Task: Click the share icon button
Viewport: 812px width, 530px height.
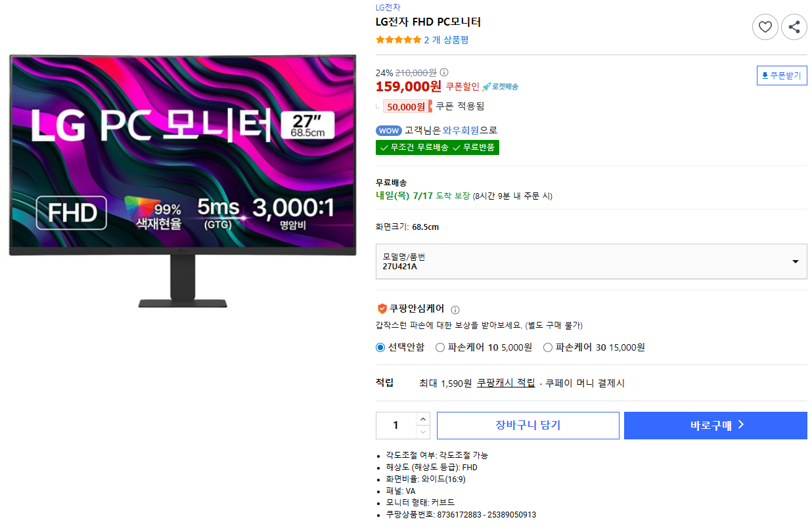Action: click(x=794, y=27)
